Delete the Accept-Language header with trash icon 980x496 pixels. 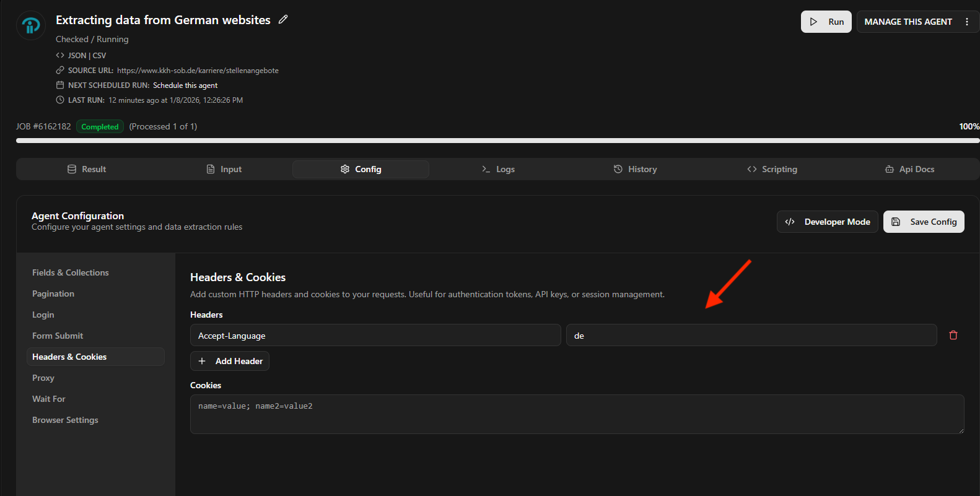[x=953, y=335]
